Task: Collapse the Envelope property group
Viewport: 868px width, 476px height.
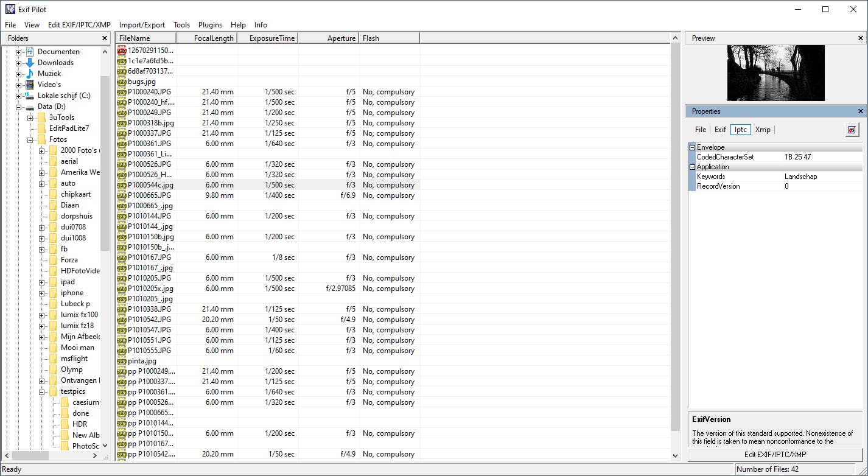Action: click(x=692, y=147)
